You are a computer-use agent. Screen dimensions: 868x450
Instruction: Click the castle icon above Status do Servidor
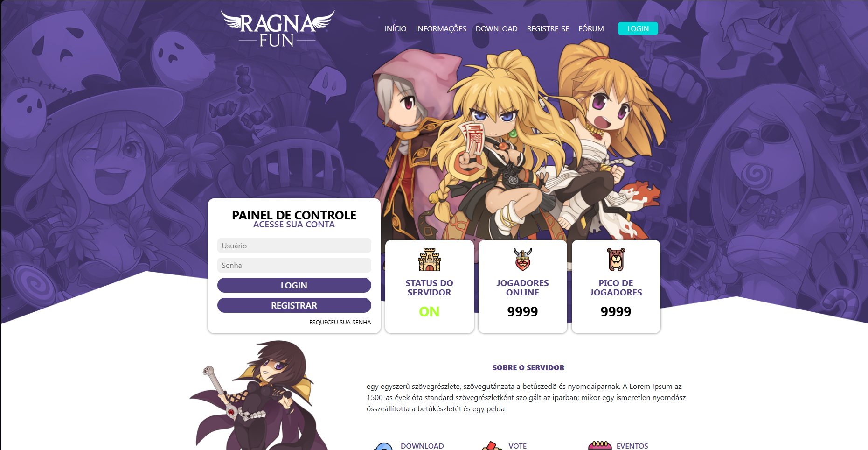[x=429, y=260]
